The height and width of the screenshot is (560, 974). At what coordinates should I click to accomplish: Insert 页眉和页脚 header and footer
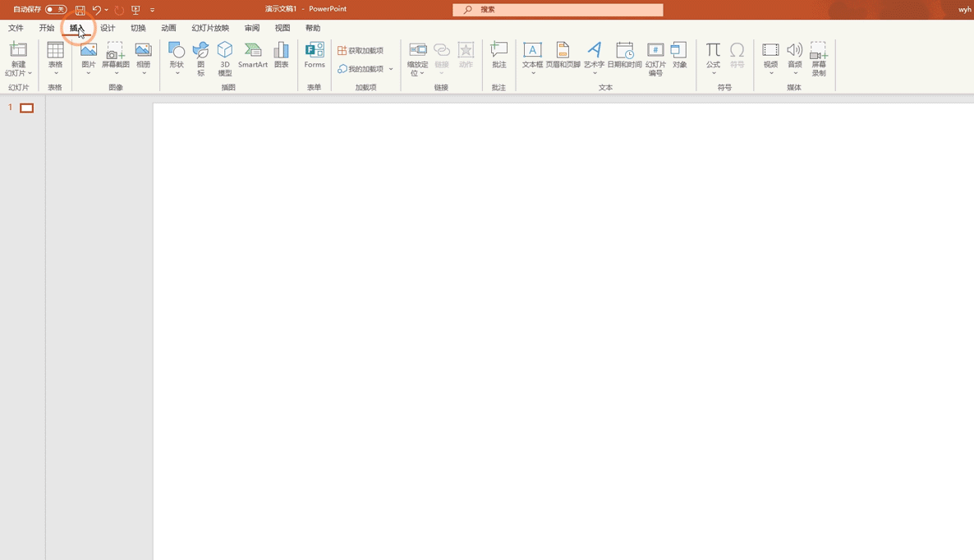coord(563,56)
